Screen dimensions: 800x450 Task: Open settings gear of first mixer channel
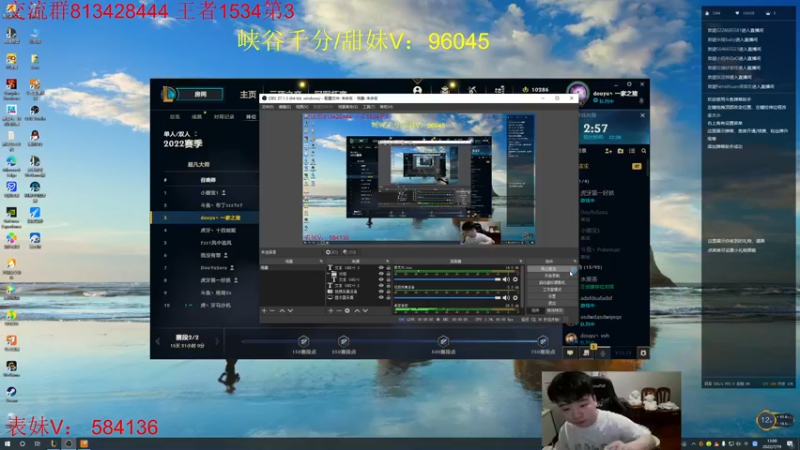(515, 279)
